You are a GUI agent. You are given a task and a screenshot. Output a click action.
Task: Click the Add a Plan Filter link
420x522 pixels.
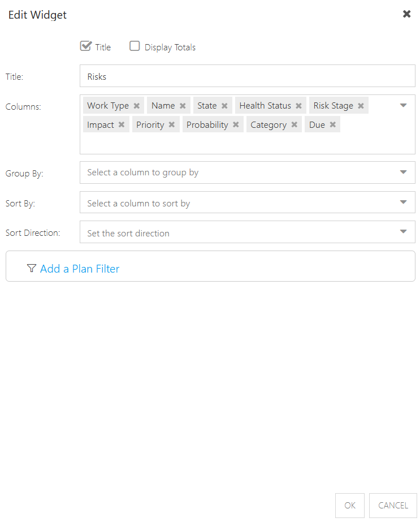tap(80, 269)
